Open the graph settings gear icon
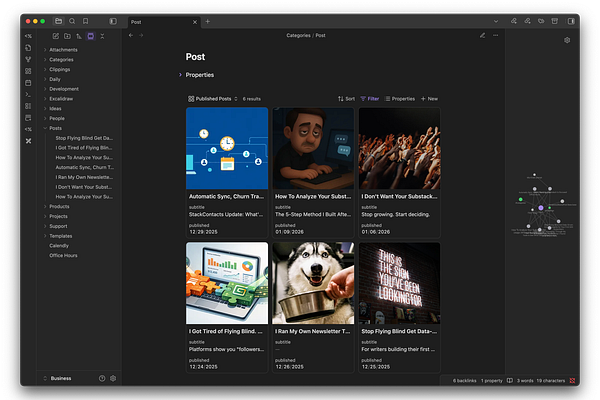 point(567,40)
